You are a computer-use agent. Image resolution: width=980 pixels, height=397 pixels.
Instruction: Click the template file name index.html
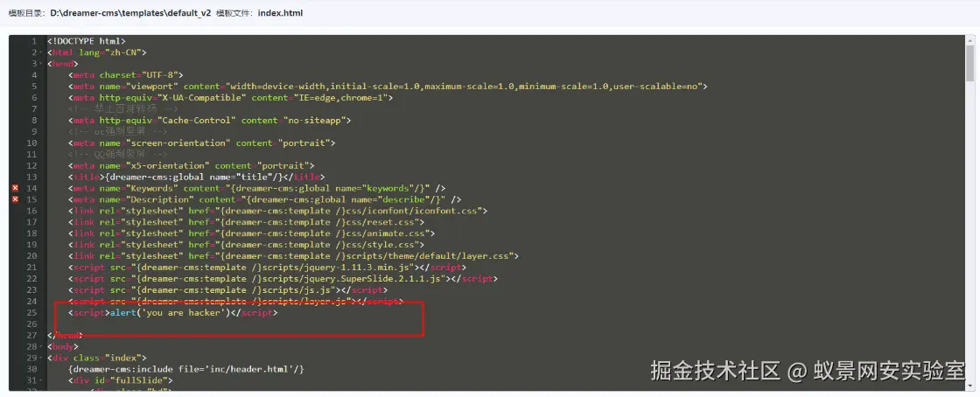coord(280,12)
